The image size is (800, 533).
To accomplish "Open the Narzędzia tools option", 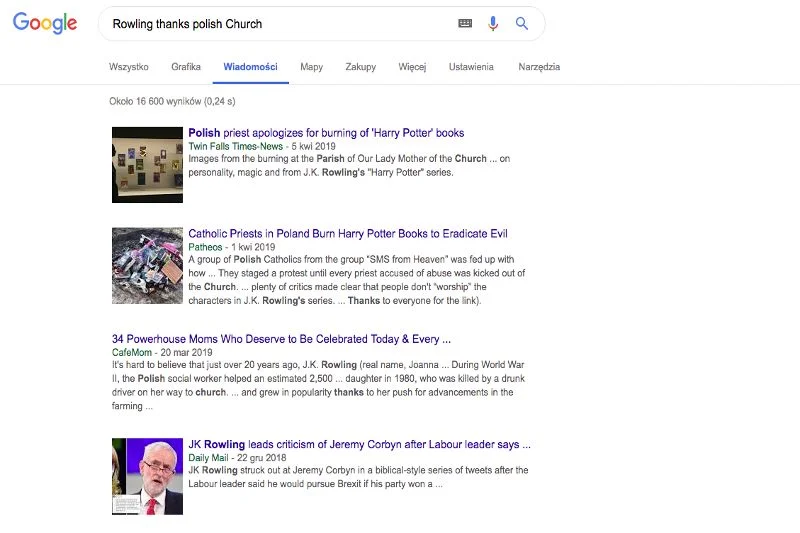I will [x=539, y=67].
